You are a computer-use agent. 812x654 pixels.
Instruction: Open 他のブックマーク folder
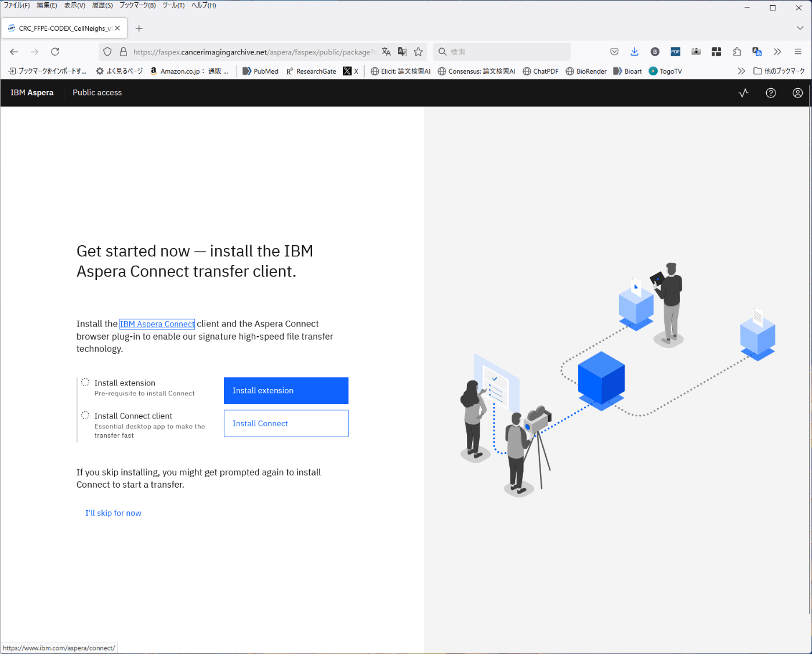(779, 71)
